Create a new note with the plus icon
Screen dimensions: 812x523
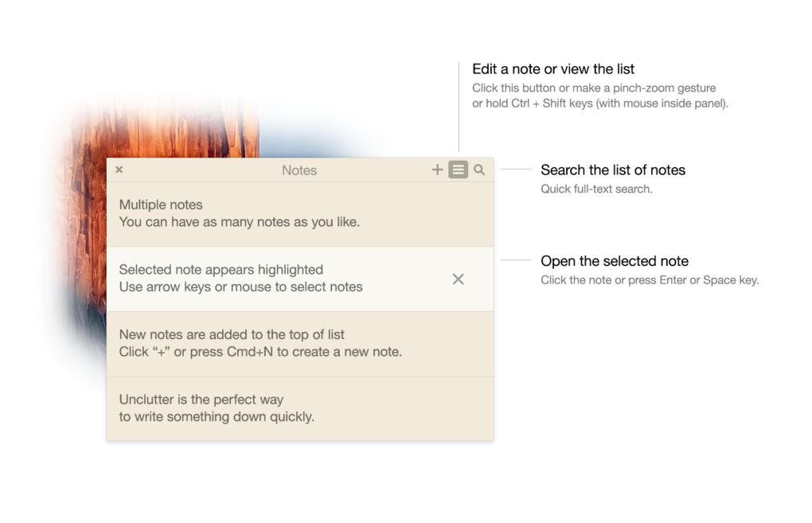point(437,170)
